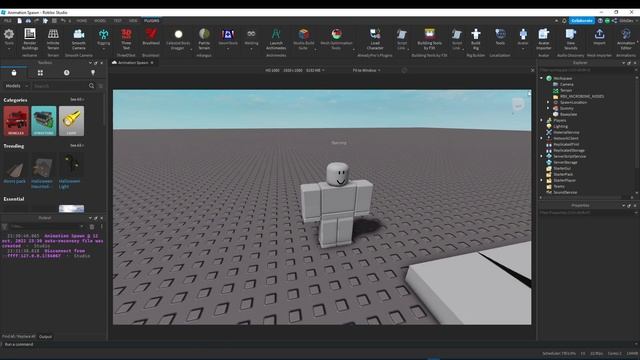Open the Toolbox recent items tab
This screenshot has height=360, width=640.
coord(67,73)
